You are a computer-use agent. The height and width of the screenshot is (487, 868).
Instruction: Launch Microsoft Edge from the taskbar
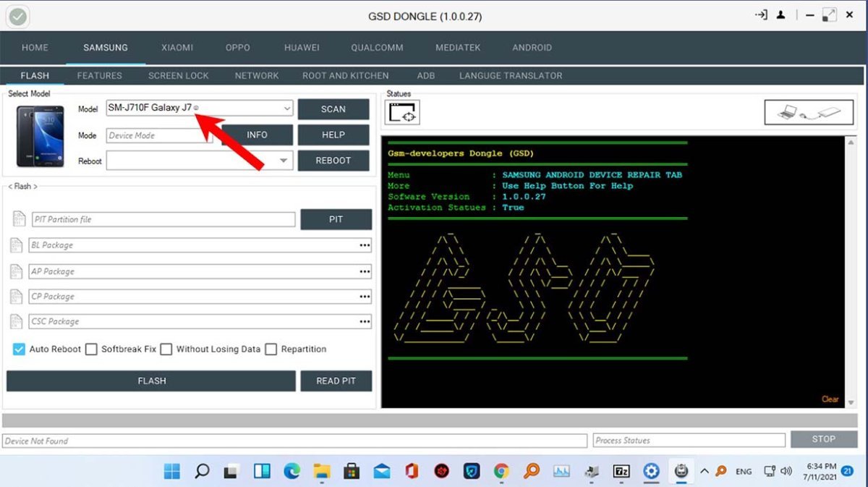292,471
